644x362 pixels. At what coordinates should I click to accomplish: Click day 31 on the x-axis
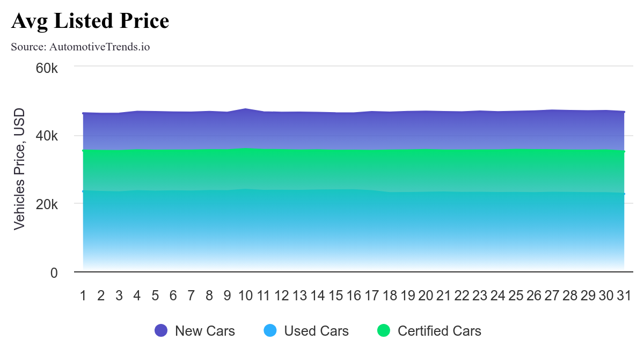624,295
